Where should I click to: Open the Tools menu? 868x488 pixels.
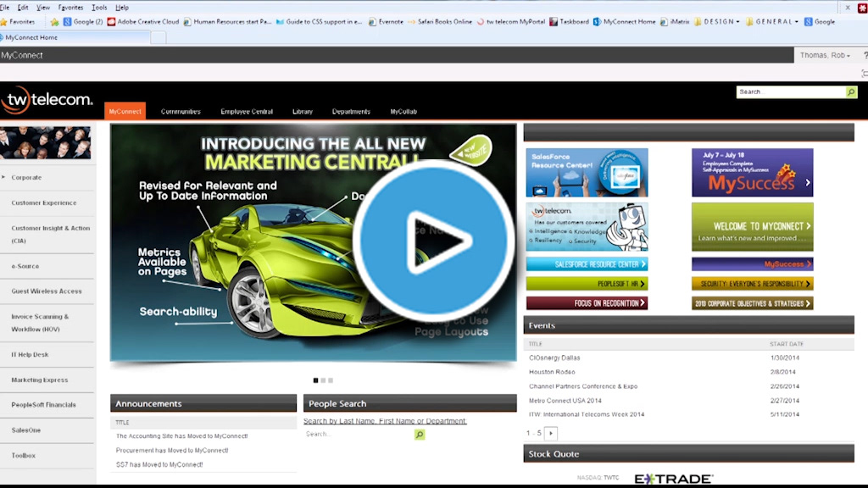100,7
